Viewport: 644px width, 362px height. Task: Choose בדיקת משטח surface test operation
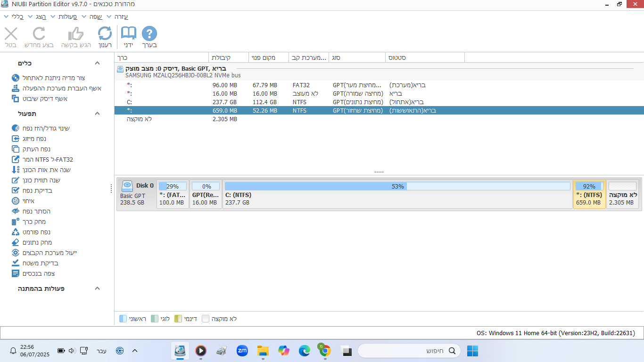pyautogui.click(x=35, y=263)
